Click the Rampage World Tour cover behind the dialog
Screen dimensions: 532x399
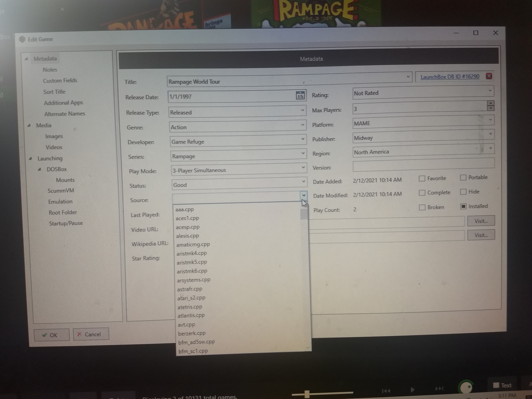(x=316, y=13)
